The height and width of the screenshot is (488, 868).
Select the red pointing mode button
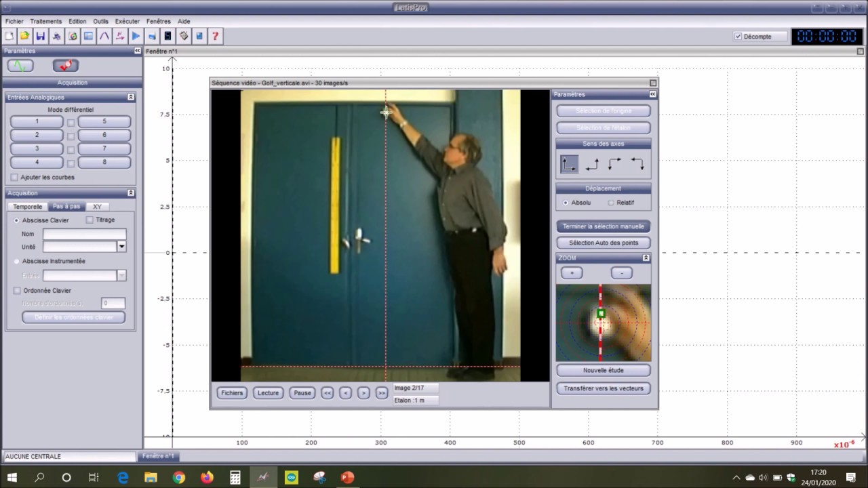(66, 66)
